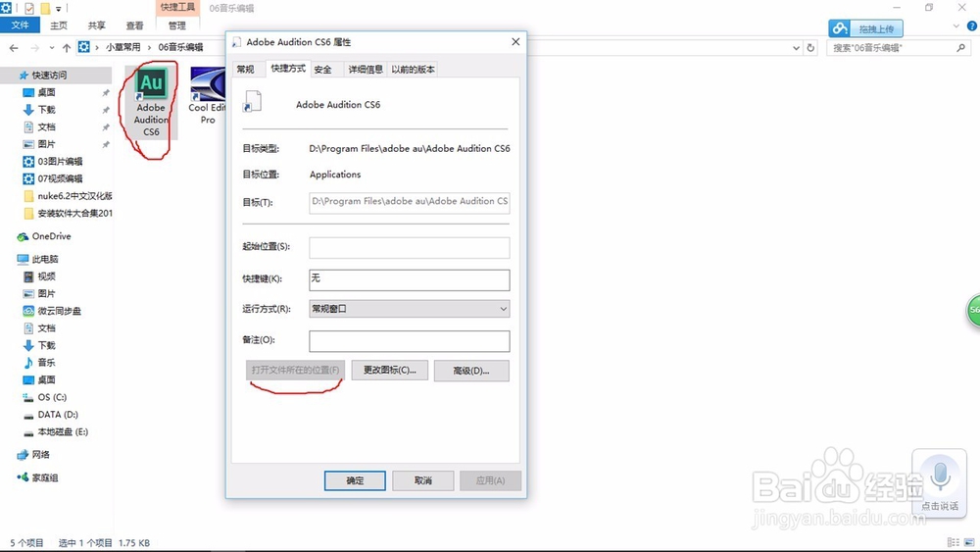Click the forward navigation arrow
The height and width of the screenshot is (552, 980).
pos(35,47)
